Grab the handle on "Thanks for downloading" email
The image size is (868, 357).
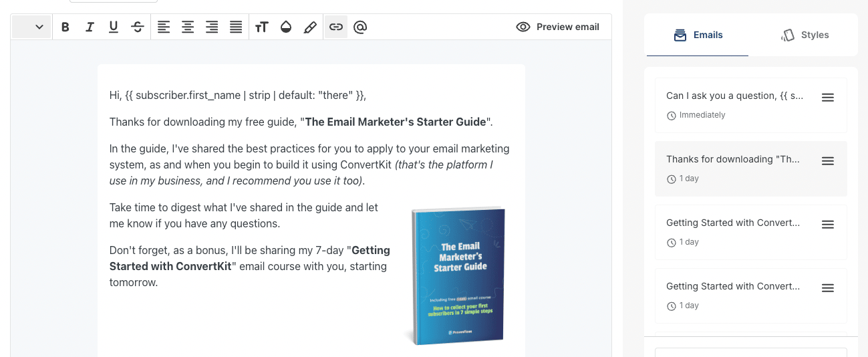pos(827,161)
